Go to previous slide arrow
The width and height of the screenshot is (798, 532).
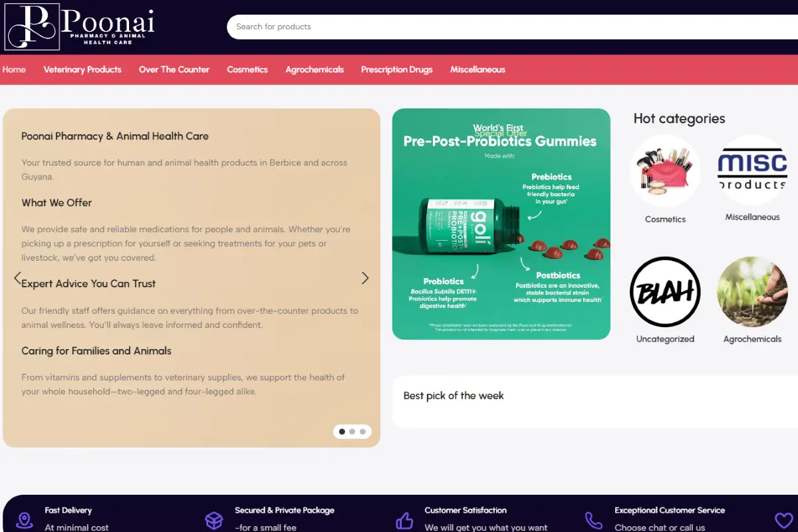click(17, 278)
